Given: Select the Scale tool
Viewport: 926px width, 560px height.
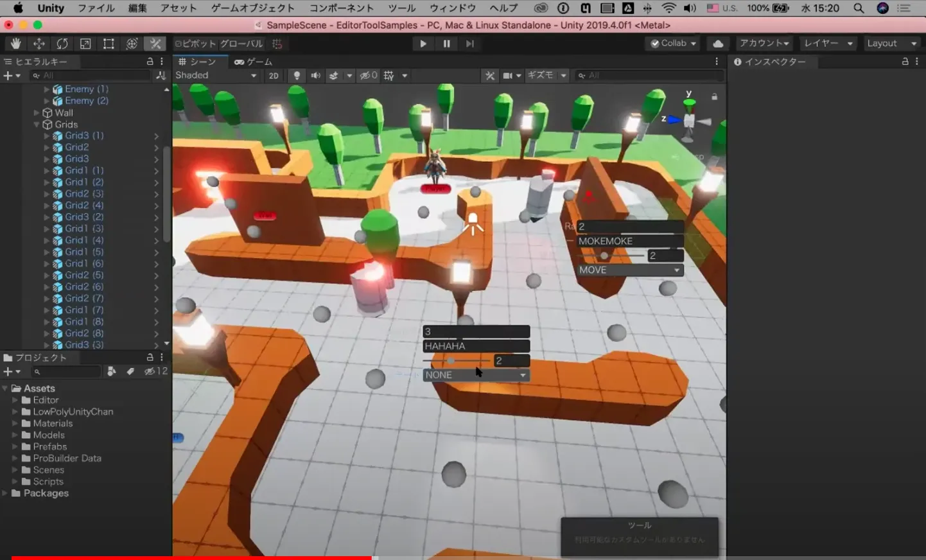Looking at the screenshot, I should point(85,43).
